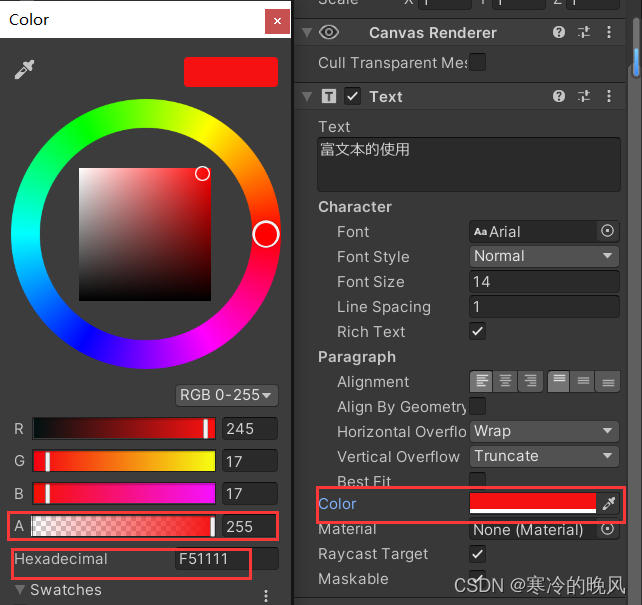Open font object picker circle icon
642x605 pixels.
click(x=607, y=231)
